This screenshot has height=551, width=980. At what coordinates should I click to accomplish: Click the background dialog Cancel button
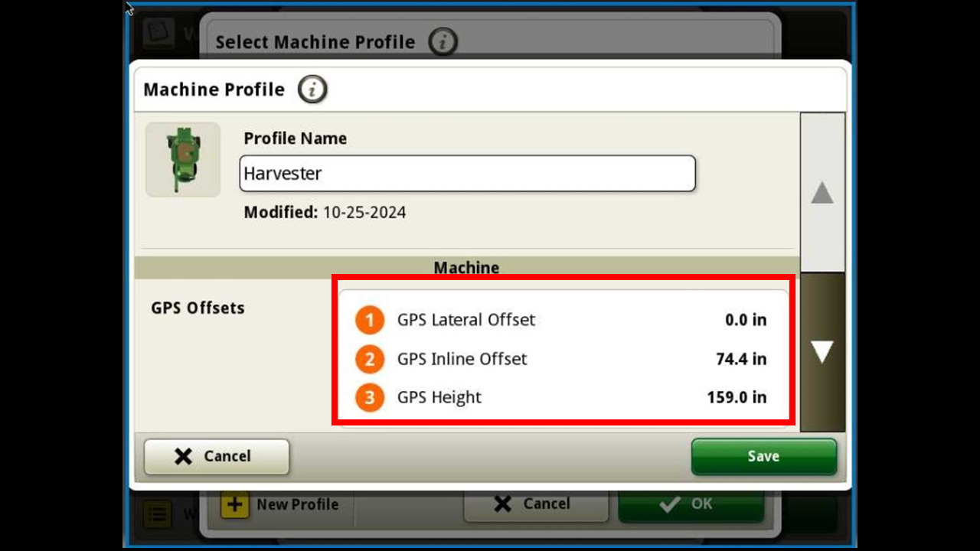point(536,504)
